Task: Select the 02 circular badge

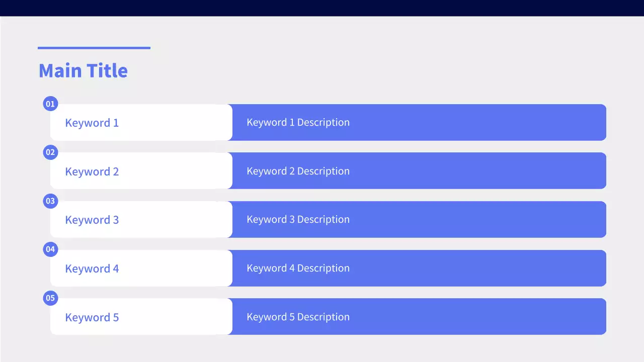Action: pyautogui.click(x=50, y=152)
